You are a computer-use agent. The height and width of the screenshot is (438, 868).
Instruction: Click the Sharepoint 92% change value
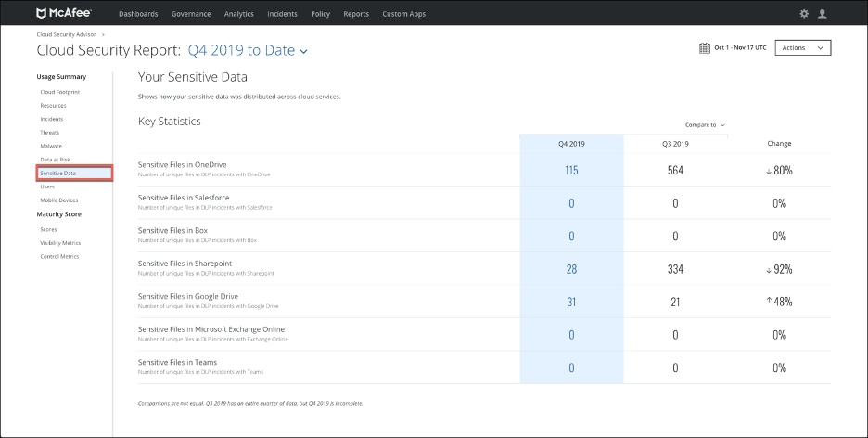click(779, 269)
